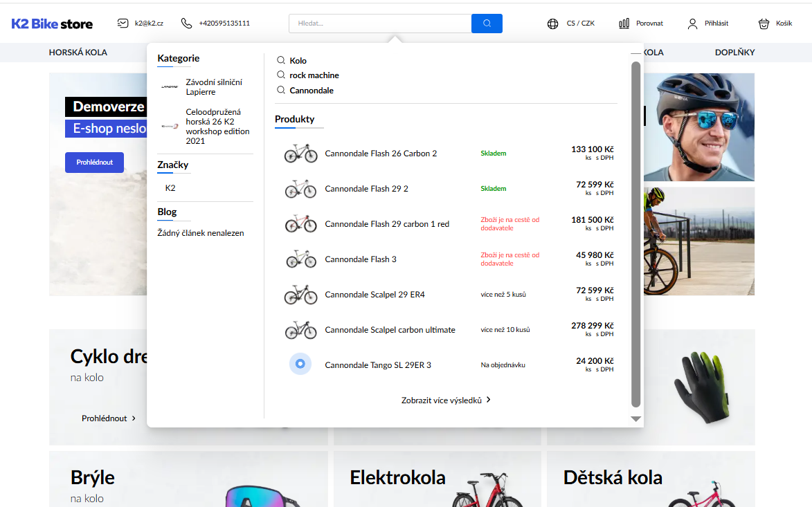Open Cannondale Flash 29 carbon 1 red product

coord(387,224)
